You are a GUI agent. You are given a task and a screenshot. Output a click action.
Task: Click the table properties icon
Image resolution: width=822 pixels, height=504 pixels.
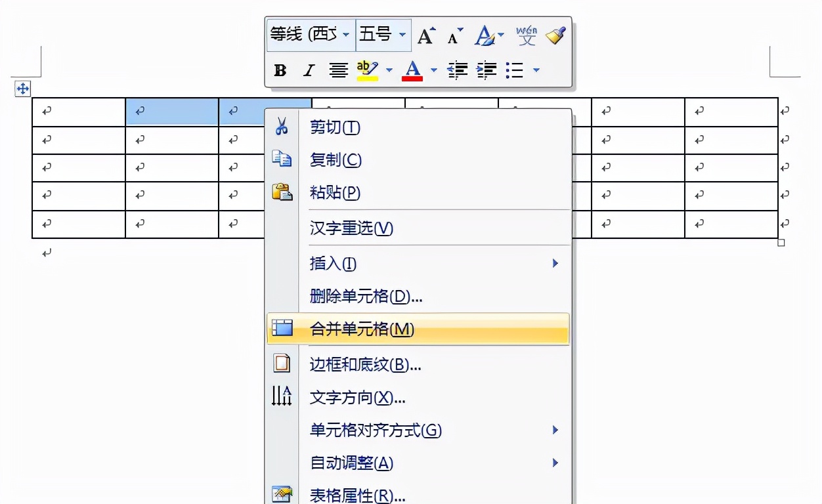(x=282, y=493)
